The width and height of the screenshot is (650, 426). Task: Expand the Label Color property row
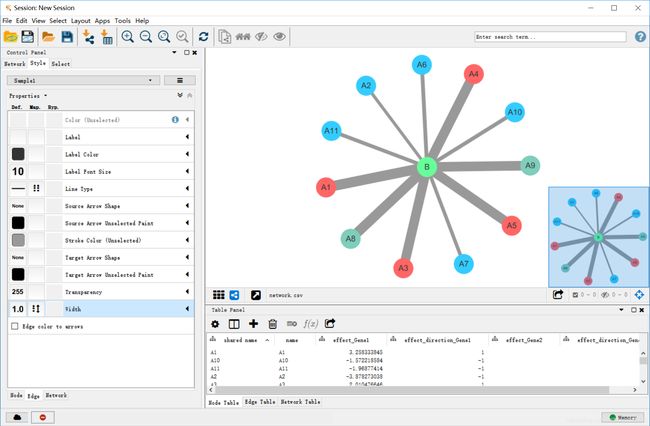187,154
